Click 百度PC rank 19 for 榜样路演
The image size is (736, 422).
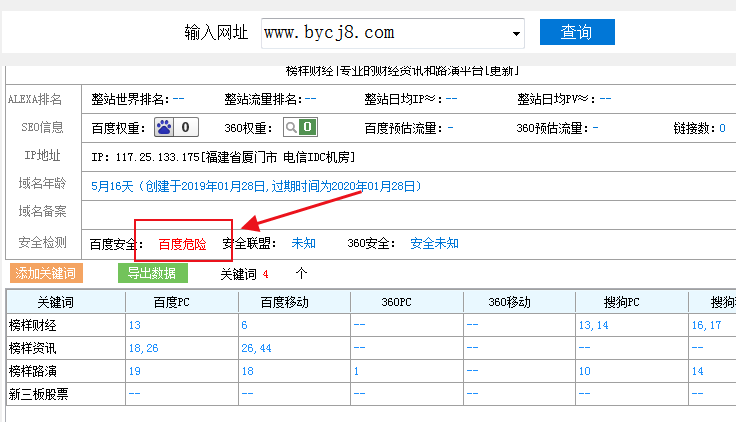[x=135, y=371]
